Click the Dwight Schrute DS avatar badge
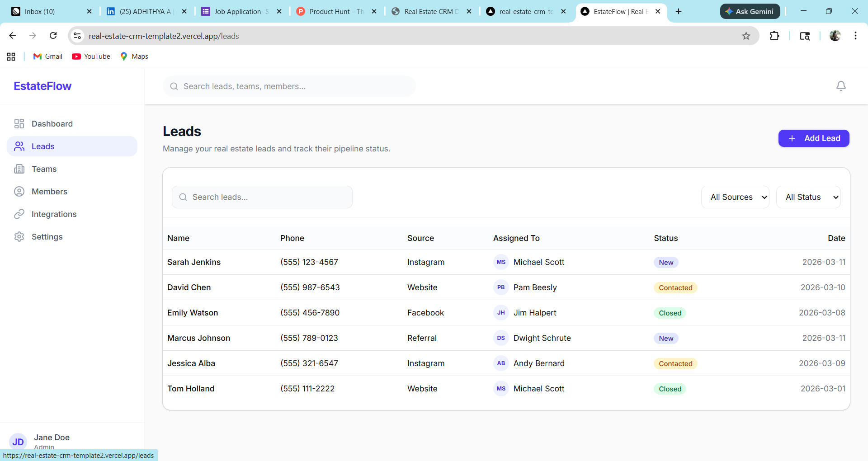The image size is (868, 461). point(501,338)
